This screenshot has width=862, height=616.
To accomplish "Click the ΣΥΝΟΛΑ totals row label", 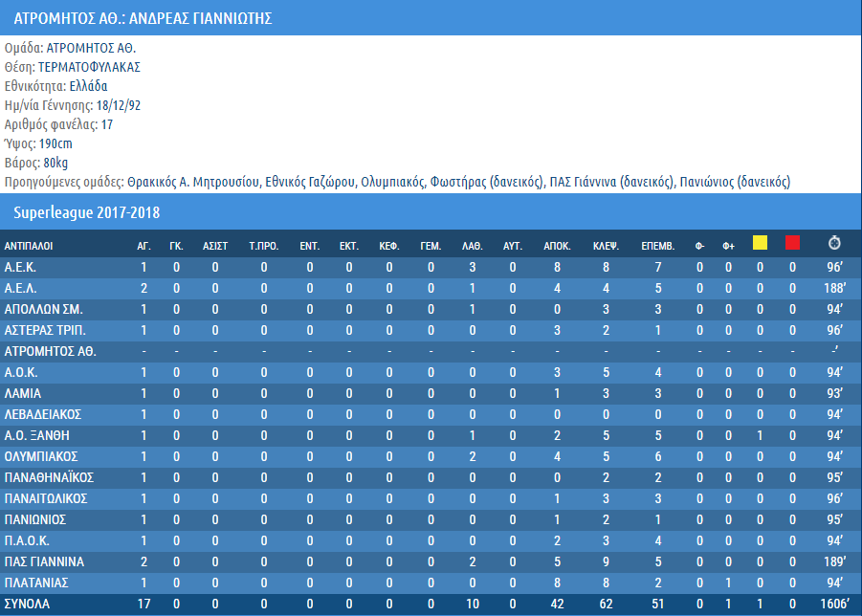I will point(27,604).
